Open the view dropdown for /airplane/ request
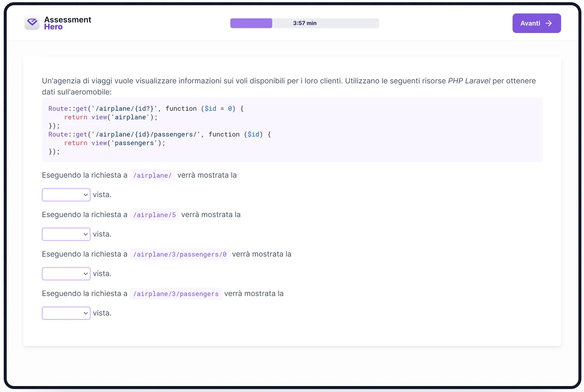This screenshot has width=584, height=392. [66, 195]
